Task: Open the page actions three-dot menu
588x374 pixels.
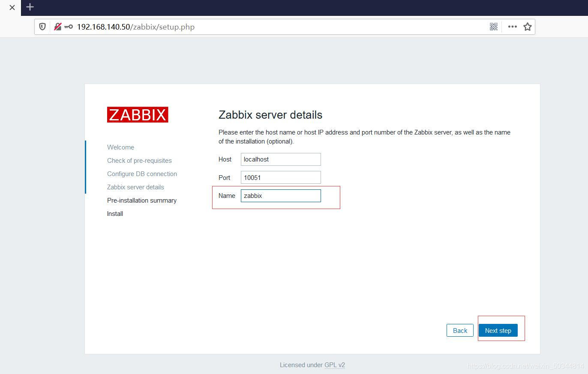Action: pos(512,27)
